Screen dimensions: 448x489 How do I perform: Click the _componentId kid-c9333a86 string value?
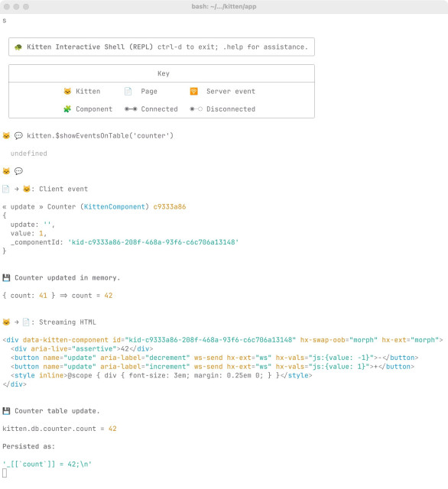(153, 242)
